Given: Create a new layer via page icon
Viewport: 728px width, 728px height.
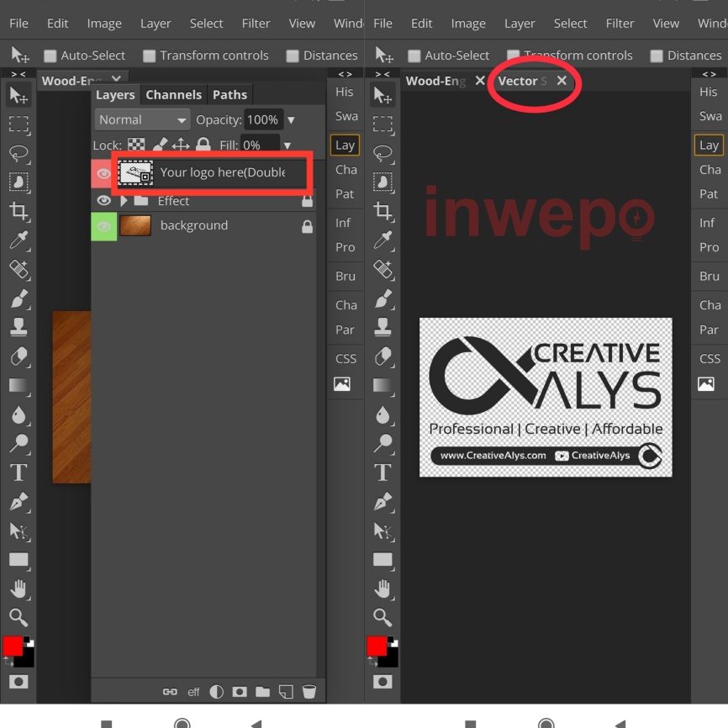Looking at the screenshot, I should coord(286,692).
